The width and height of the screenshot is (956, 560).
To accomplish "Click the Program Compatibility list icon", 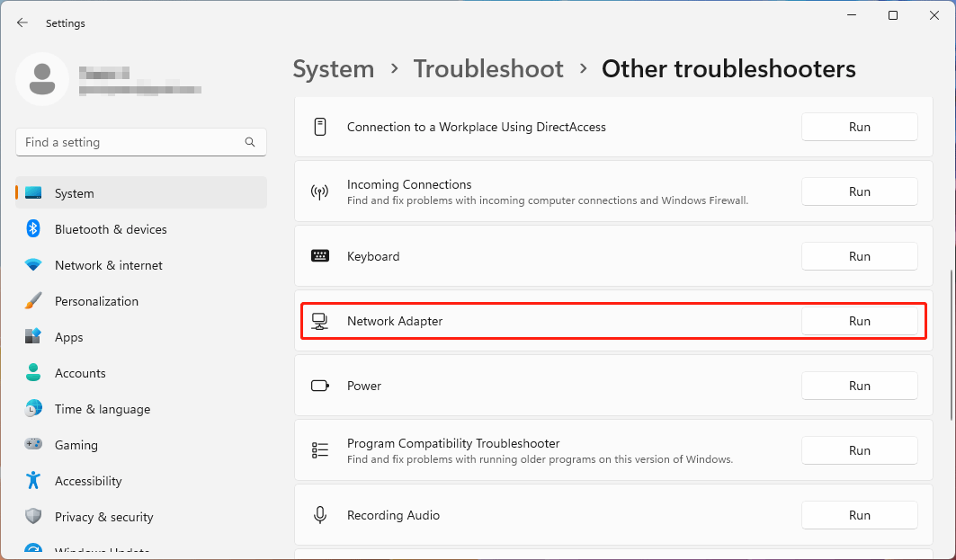I will tap(320, 450).
